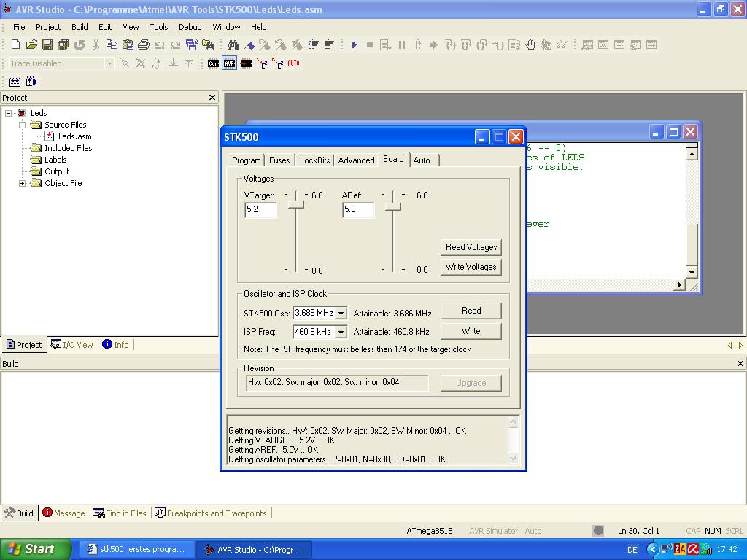The height and width of the screenshot is (560, 747).
Task: Click the New File icon
Action: coord(15,44)
